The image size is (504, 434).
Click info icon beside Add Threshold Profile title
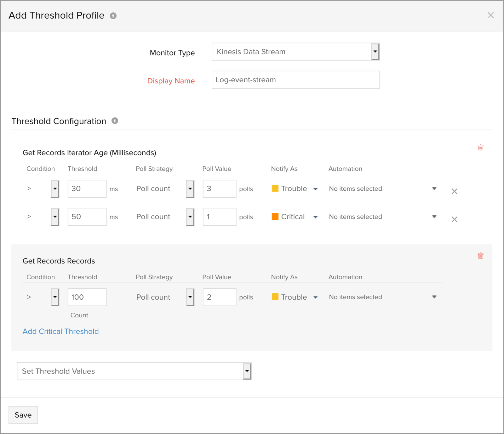113,16
